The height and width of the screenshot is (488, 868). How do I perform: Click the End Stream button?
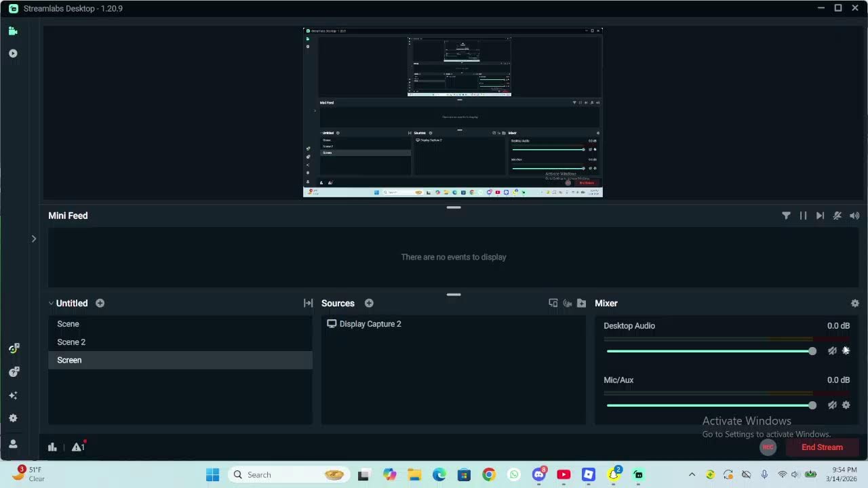point(822,447)
